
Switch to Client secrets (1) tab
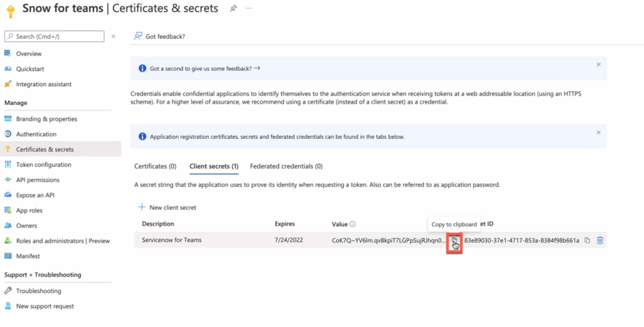pyautogui.click(x=214, y=166)
